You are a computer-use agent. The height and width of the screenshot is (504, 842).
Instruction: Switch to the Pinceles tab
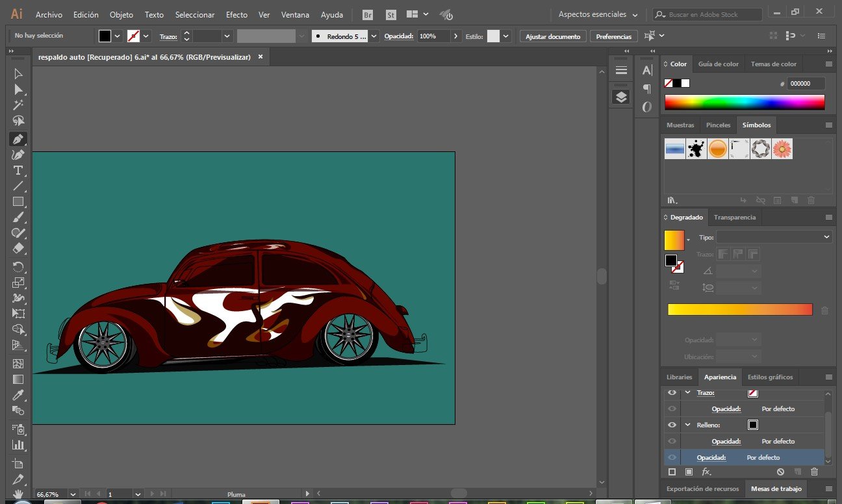coord(718,125)
